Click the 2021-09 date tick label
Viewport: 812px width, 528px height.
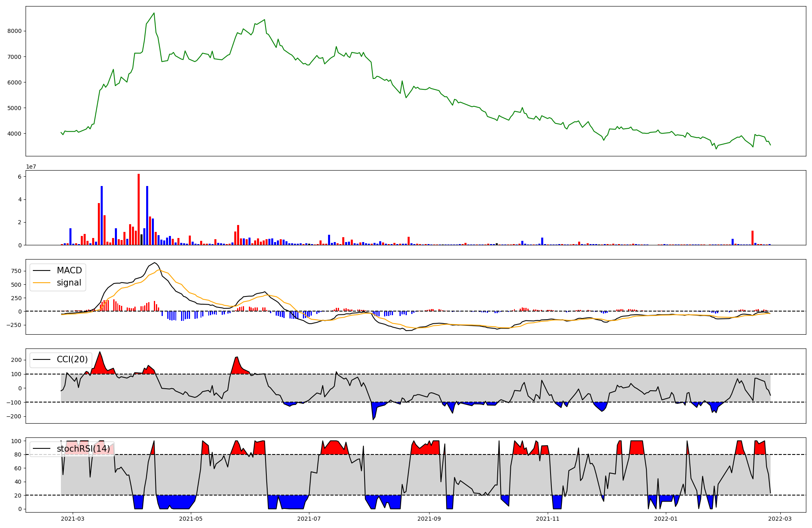pos(429,519)
